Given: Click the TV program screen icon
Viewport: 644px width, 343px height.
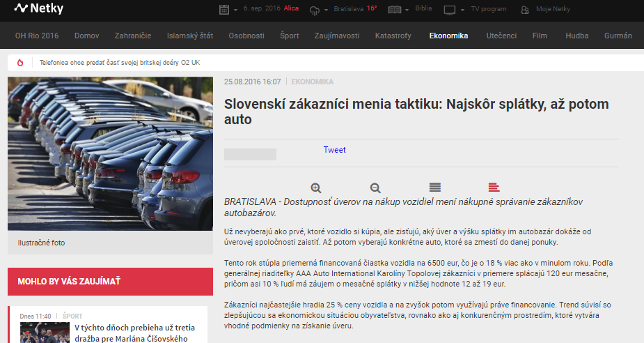Looking at the screenshot, I should 450,10.
